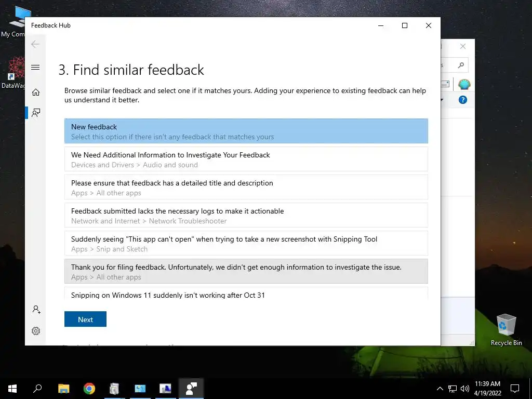
Task: Go to Feedback Hub Home icon
Action: click(36, 92)
